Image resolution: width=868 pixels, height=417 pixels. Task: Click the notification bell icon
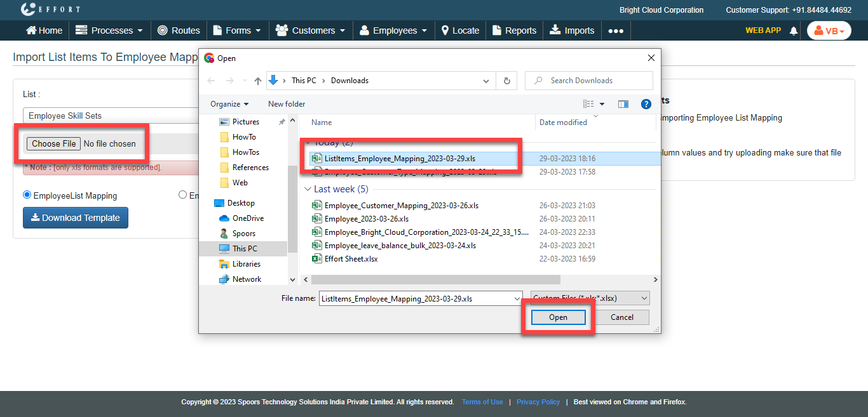coord(794,30)
